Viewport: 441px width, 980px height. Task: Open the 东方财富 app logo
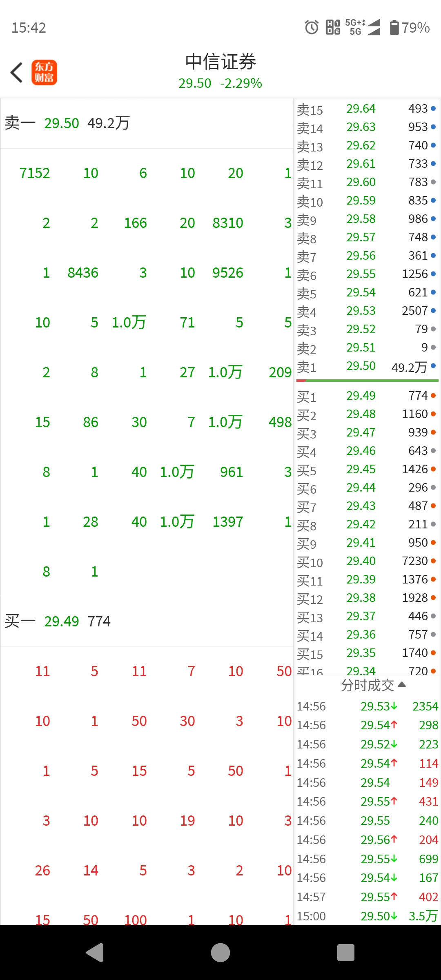pyautogui.click(x=44, y=73)
